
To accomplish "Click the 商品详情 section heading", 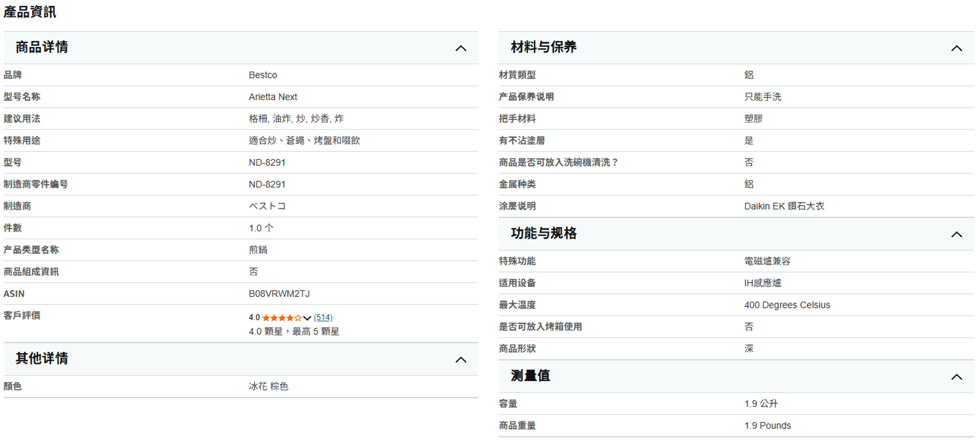I will 42,47.
